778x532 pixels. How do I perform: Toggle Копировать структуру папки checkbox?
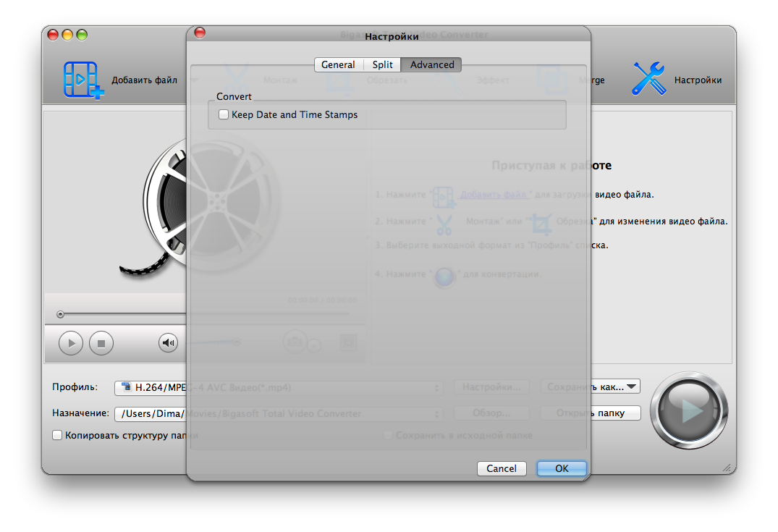click(x=58, y=435)
